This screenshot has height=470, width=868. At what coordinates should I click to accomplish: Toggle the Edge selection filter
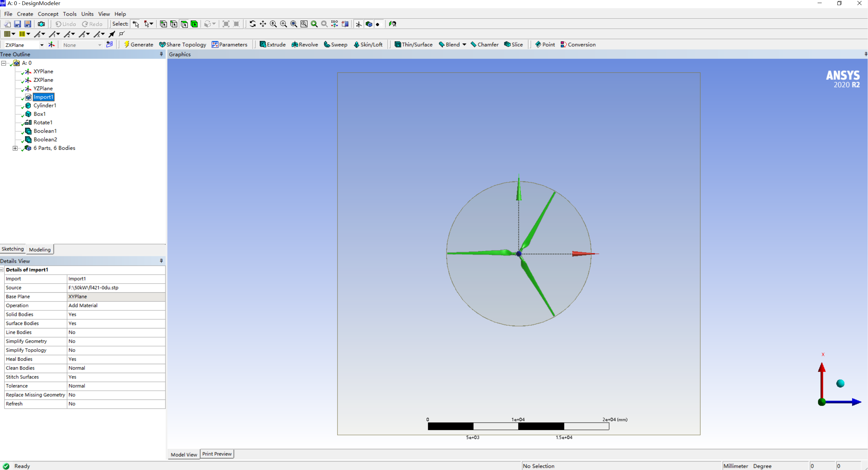tap(174, 24)
